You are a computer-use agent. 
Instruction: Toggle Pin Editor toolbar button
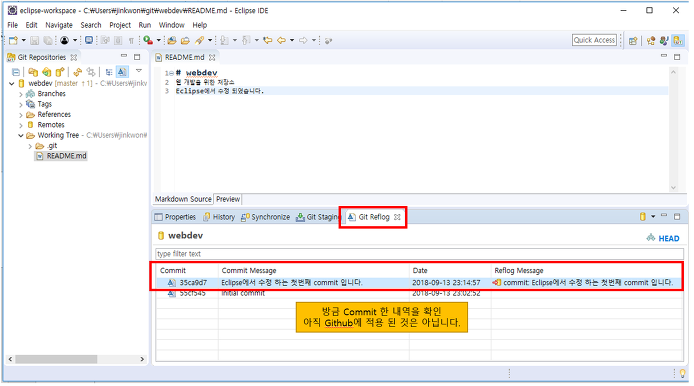(328, 40)
